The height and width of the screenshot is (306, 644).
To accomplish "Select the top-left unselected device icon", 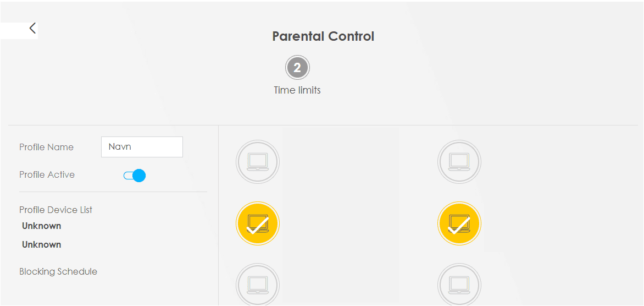I will (x=258, y=162).
